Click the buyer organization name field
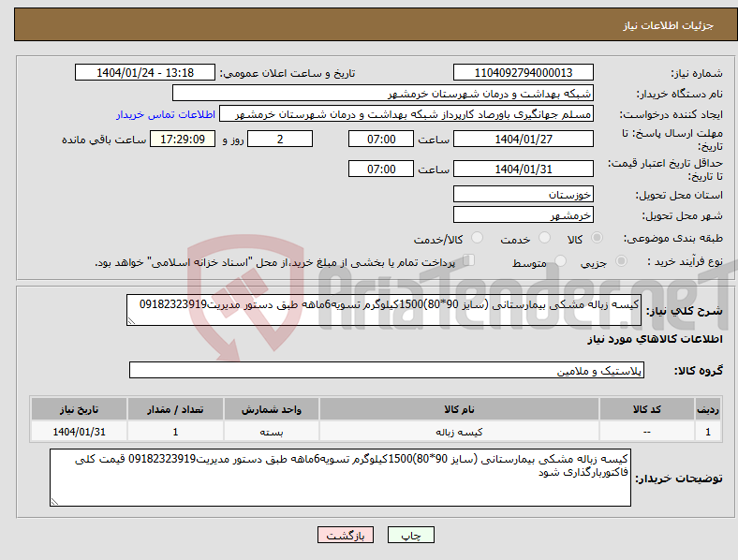The height and width of the screenshot is (560, 738). [x=383, y=93]
